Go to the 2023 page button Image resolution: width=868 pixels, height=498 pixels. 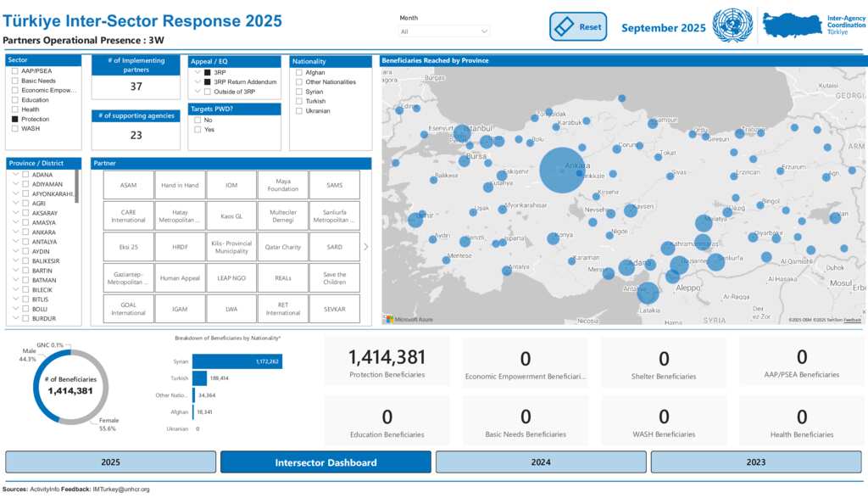pyautogui.click(x=756, y=462)
